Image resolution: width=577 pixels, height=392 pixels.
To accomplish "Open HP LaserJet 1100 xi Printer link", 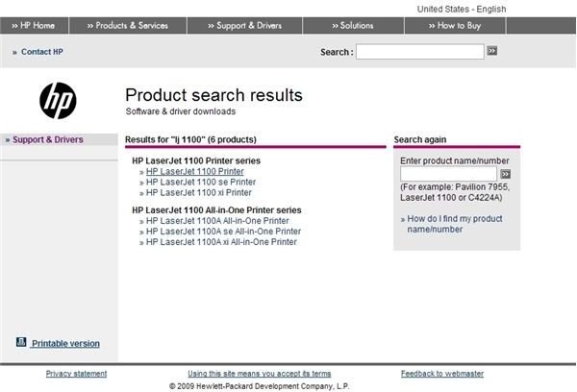I will click(199, 193).
